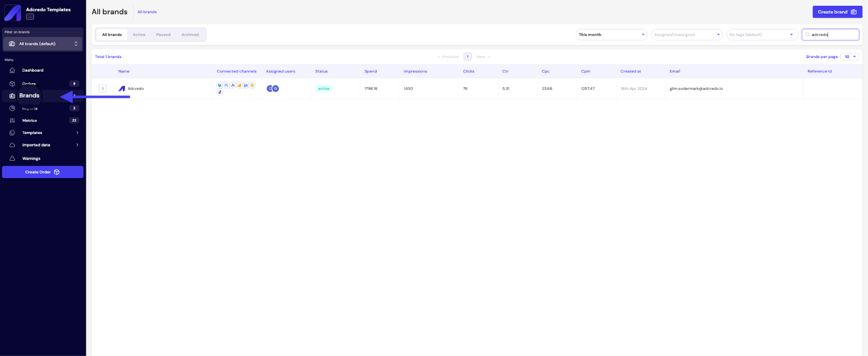The height and width of the screenshot is (356, 868).
Task: Open the No tags (default) dropdown
Action: pyautogui.click(x=761, y=35)
